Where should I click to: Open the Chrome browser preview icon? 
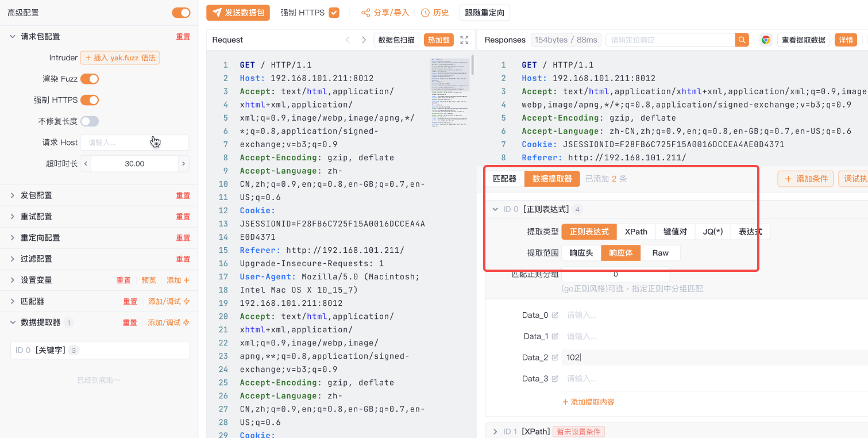[x=765, y=40]
